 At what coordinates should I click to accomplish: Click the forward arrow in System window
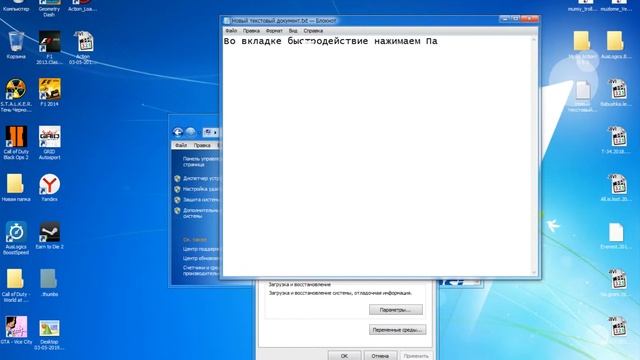click(x=190, y=132)
